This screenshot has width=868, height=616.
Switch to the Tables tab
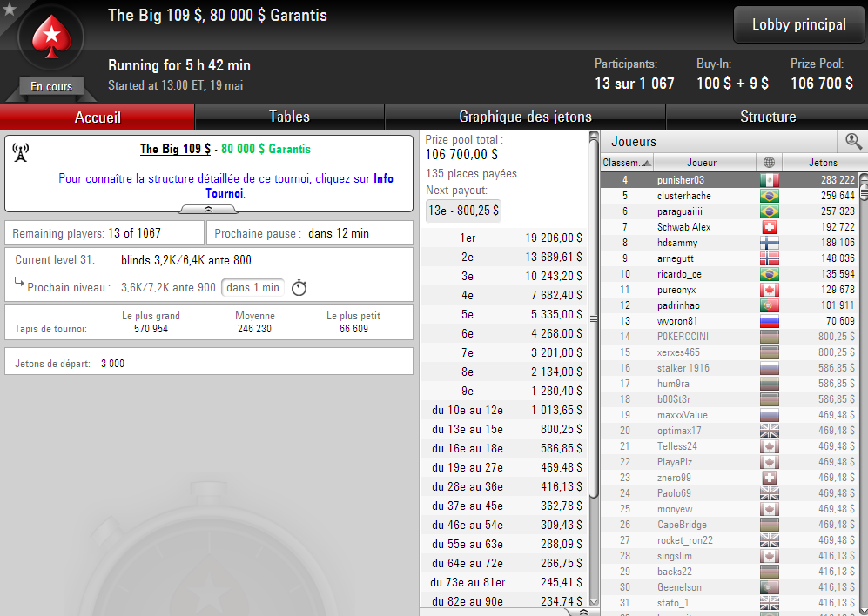pos(290,117)
